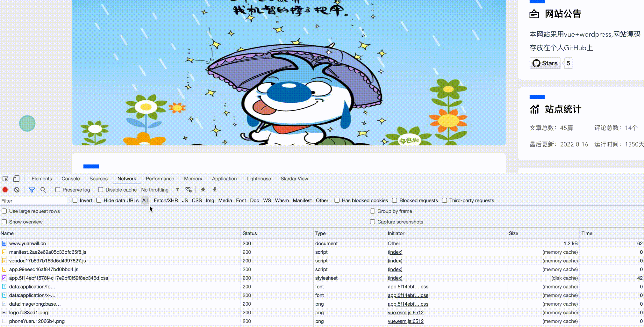Enable the Preserve log checkbox
The height and width of the screenshot is (327, 644).
tap(58, 190)
